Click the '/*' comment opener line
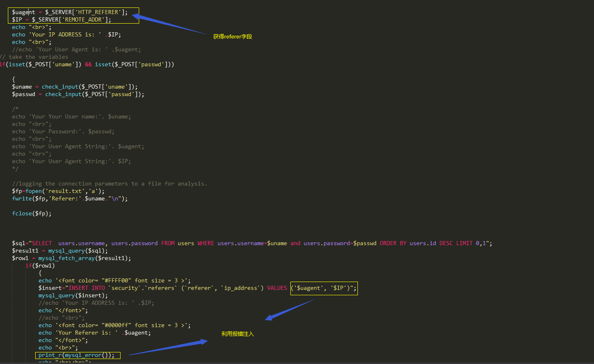The height and width of the screenshot is (364, 594). (15, 109)
